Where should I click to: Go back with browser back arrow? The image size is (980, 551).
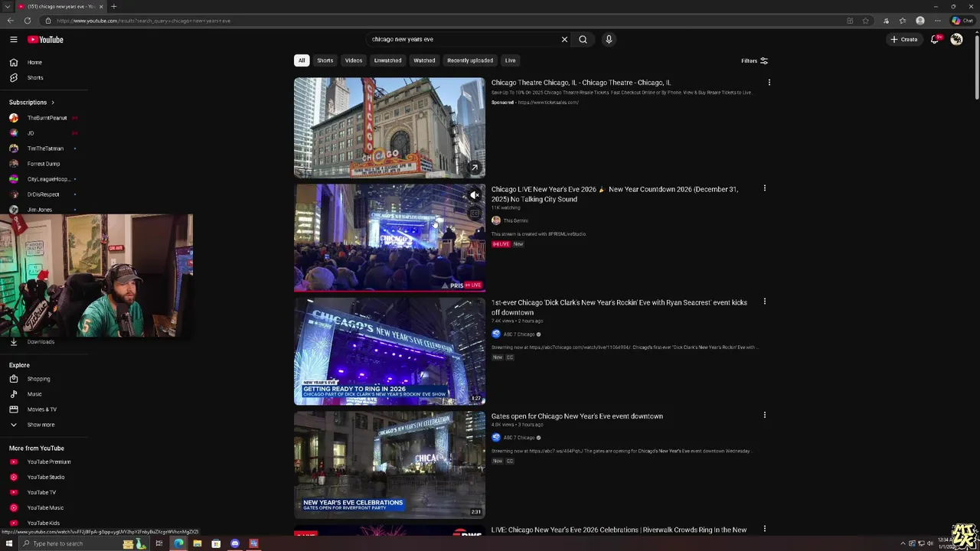(10, 21)
